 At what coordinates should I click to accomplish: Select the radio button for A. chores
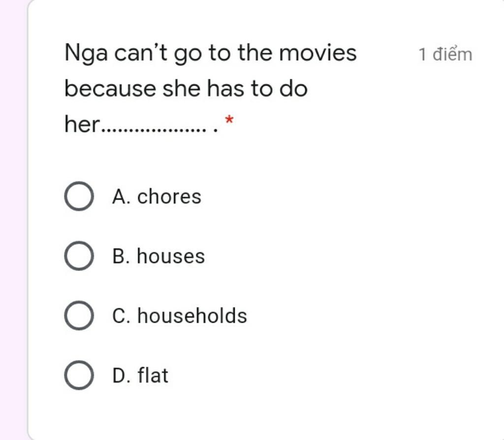(79, 196)
